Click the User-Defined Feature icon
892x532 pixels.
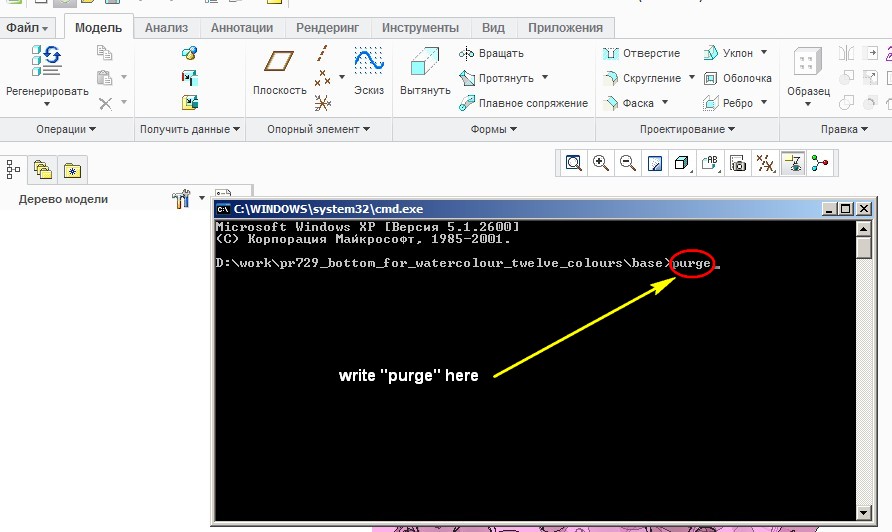coord(189,53)
